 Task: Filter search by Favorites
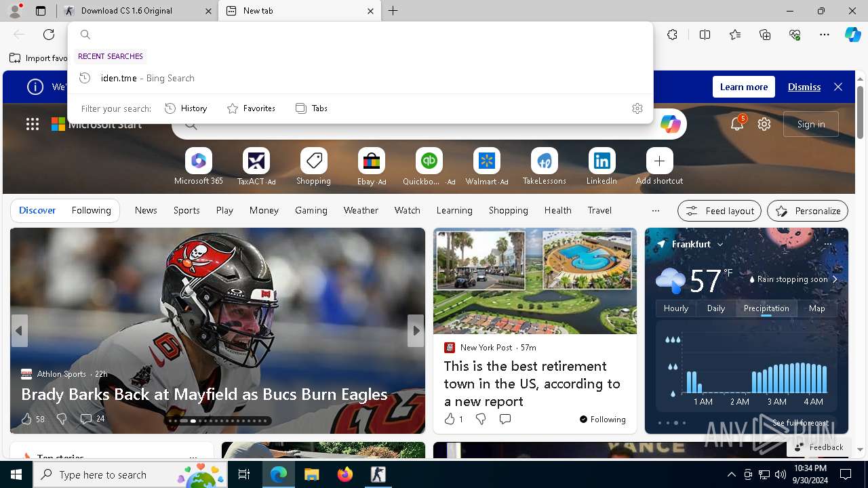[x=251, y=108]
